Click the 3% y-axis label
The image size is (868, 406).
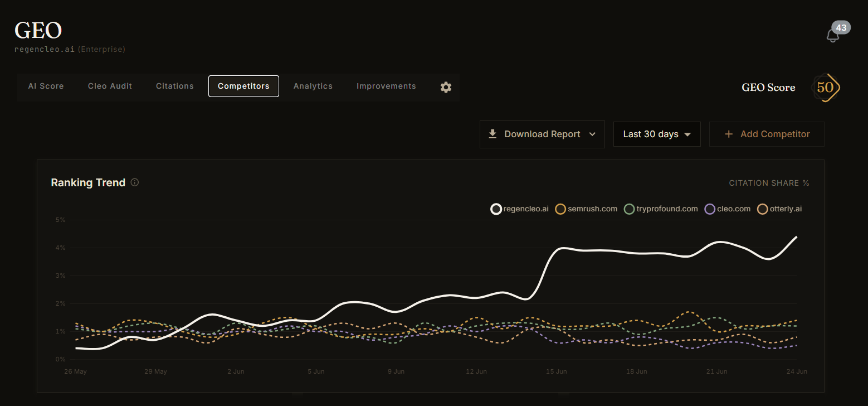point(60,275)
